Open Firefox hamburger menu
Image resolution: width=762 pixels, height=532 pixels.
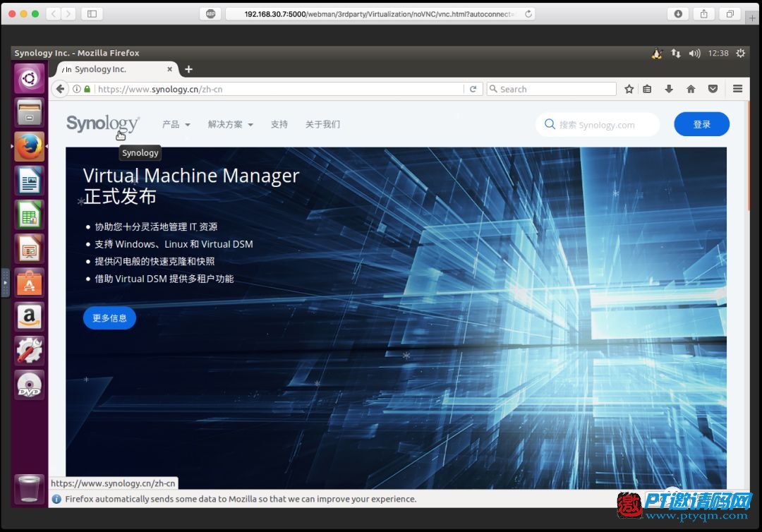737,88
